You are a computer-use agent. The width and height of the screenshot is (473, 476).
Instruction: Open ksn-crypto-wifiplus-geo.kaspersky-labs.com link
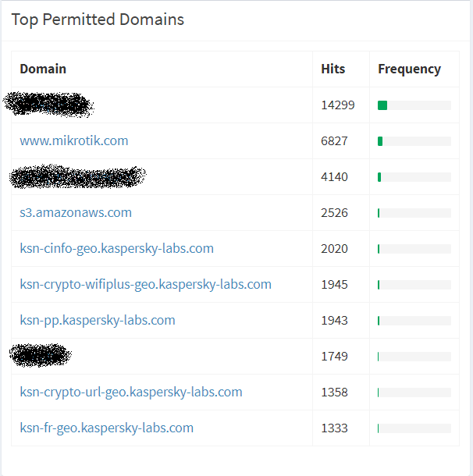point(145,284)
